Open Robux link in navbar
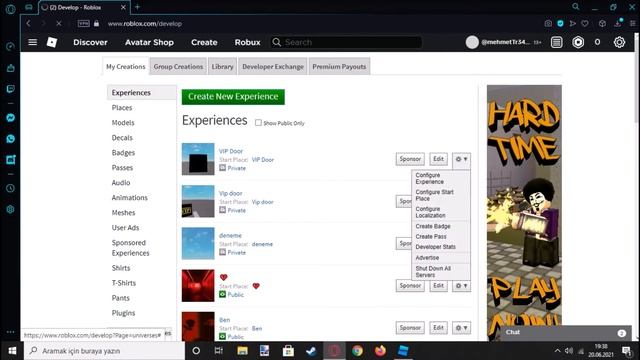This screenshot has height=360, width=640. tap(247, 42)
